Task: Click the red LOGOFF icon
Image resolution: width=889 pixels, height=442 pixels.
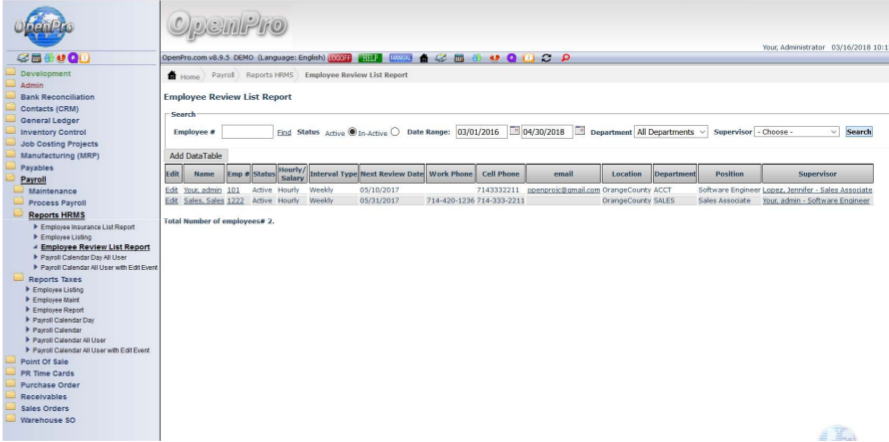Action: click(341, 58)
